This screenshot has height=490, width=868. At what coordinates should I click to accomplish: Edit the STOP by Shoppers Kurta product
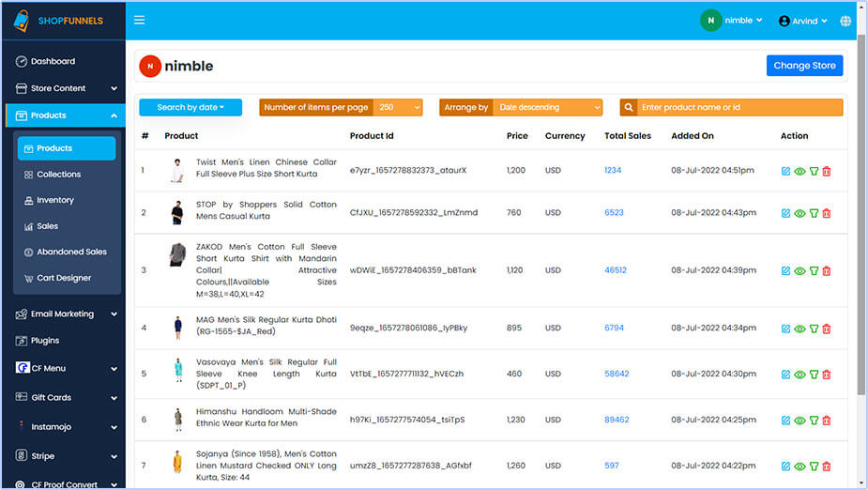tap(785, 213)
